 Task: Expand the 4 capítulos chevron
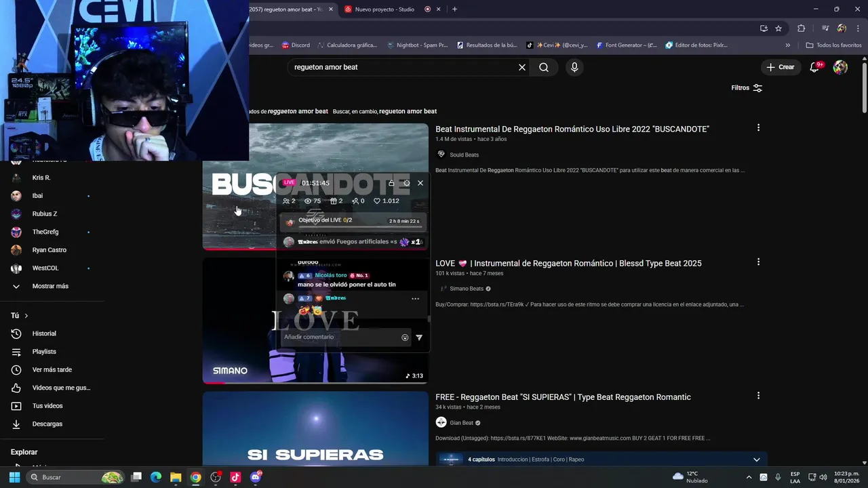[757, 460]
